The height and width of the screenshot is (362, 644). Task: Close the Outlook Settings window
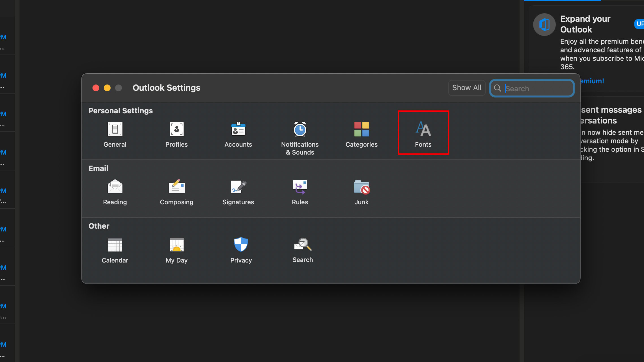click(96, 88)
